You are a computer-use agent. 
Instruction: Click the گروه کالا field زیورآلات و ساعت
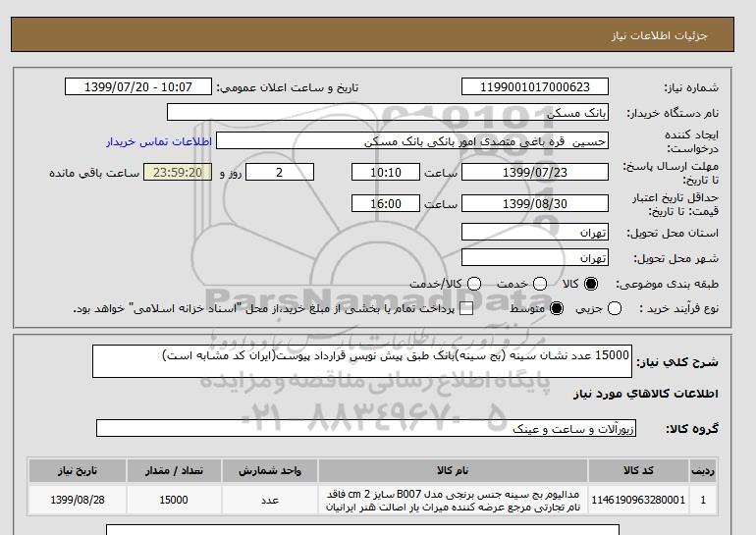click(x=366, y=428)
